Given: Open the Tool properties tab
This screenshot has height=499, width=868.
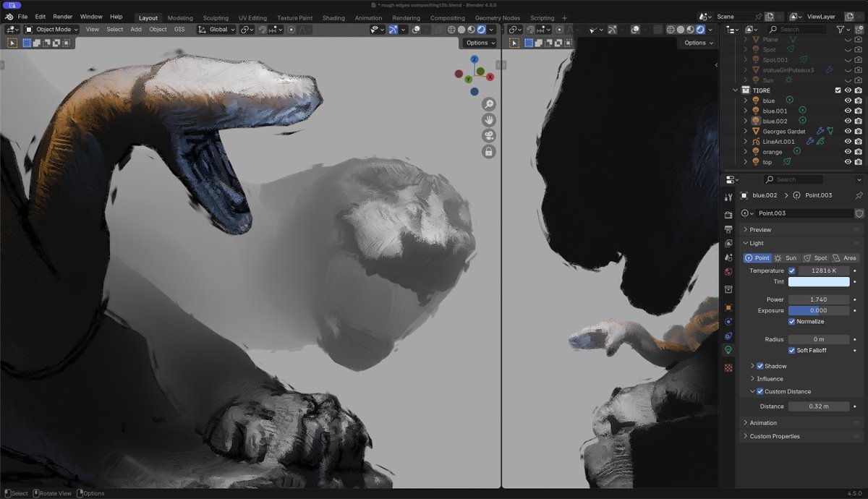Looking at the screenshot, I should tap(728, 195).
